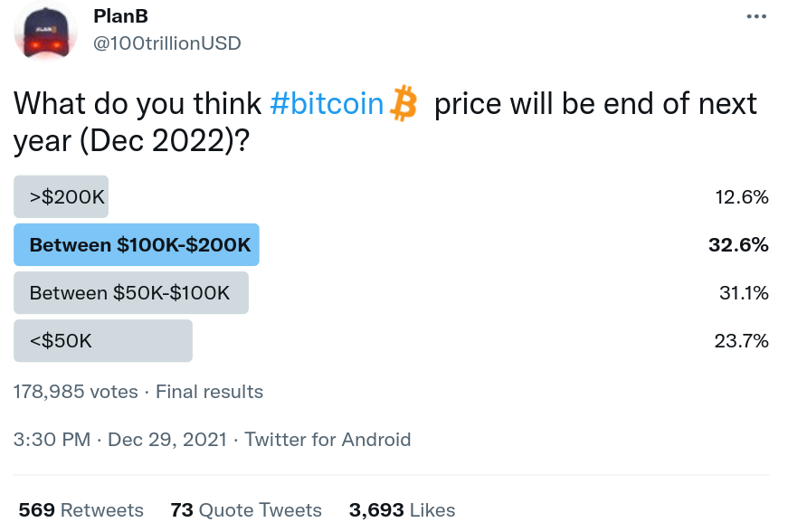Select the <$50K poll result bar
Image resolution: width=788 pixels, height=532 pixels.
[102, 340]
